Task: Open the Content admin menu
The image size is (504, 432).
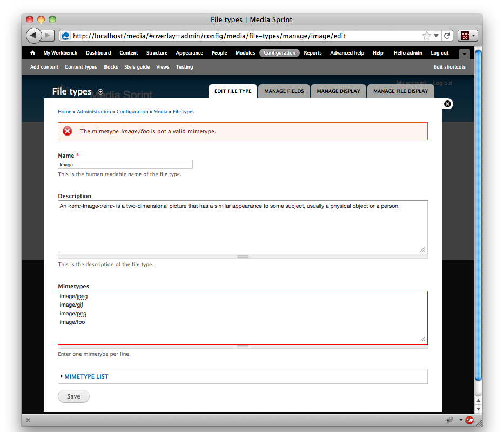Action: [x=129, y=53]
